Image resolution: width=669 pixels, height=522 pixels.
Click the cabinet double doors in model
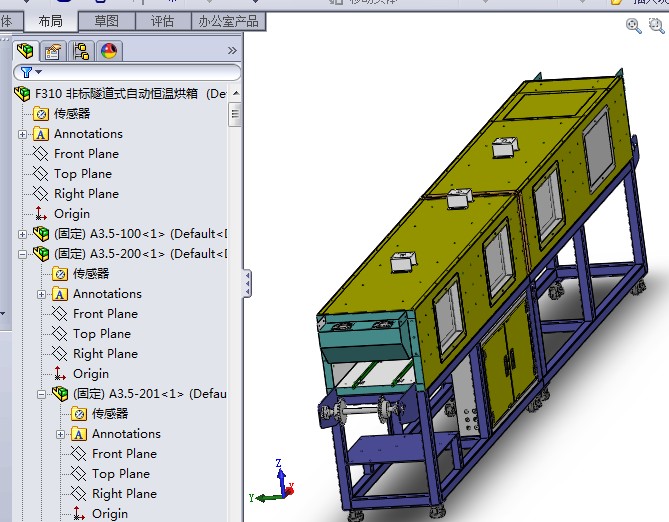[x=510, y=363]
